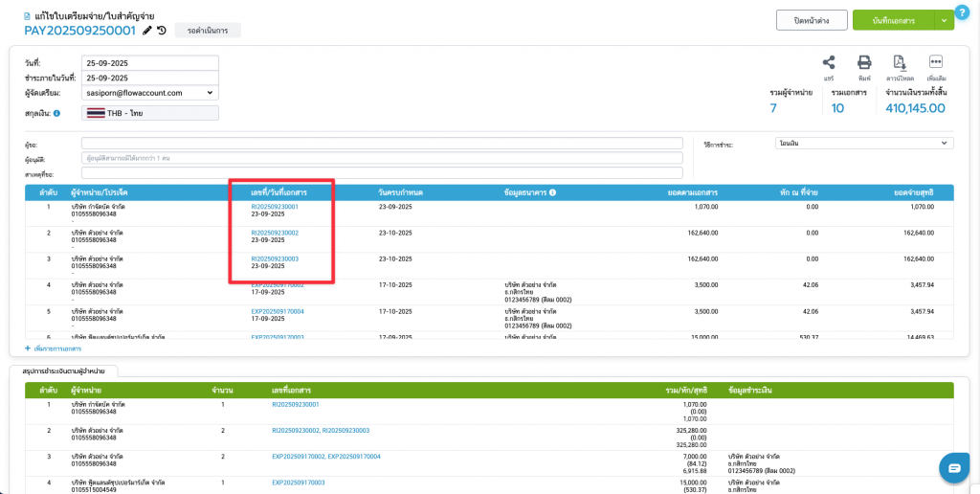
Task: Click the close window button
Action: 803,20
